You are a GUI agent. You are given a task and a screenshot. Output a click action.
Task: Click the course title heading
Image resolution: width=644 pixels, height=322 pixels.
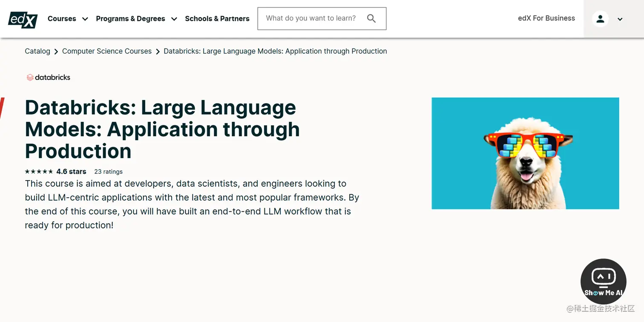point(162,129)
